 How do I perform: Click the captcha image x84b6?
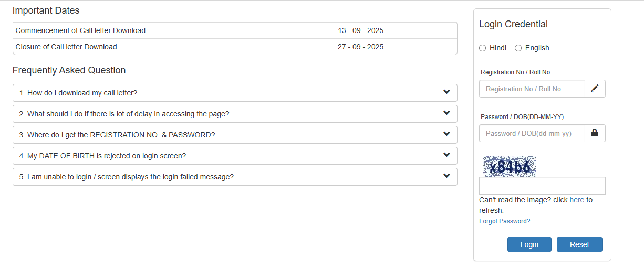pos(509,166)
